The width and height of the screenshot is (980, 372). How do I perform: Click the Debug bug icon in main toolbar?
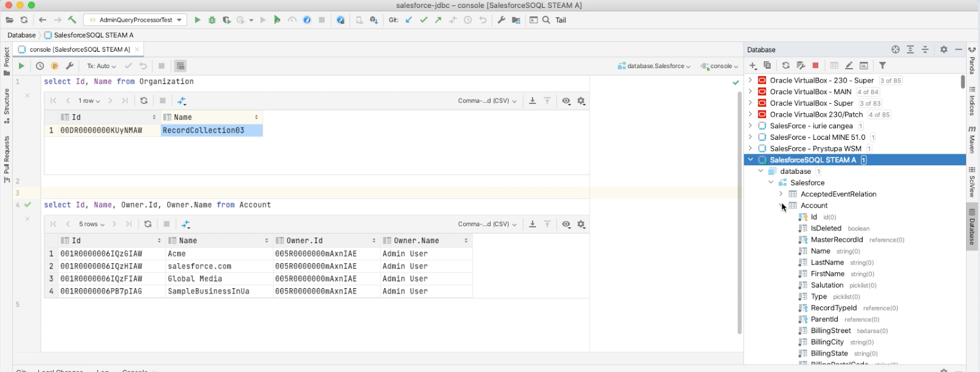coord(212,20)
